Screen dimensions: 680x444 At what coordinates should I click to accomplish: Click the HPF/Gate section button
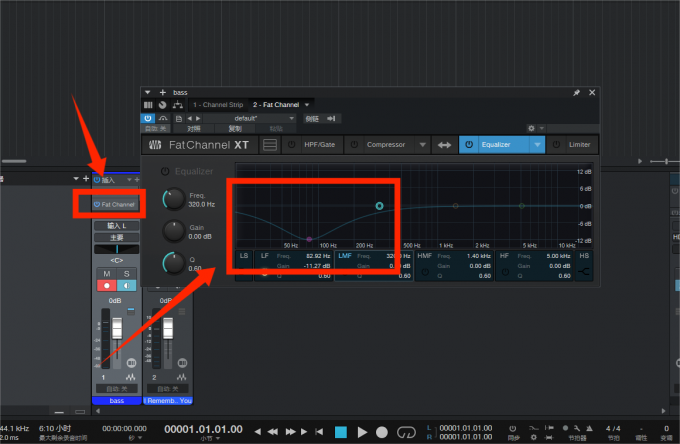coord(317,145)
